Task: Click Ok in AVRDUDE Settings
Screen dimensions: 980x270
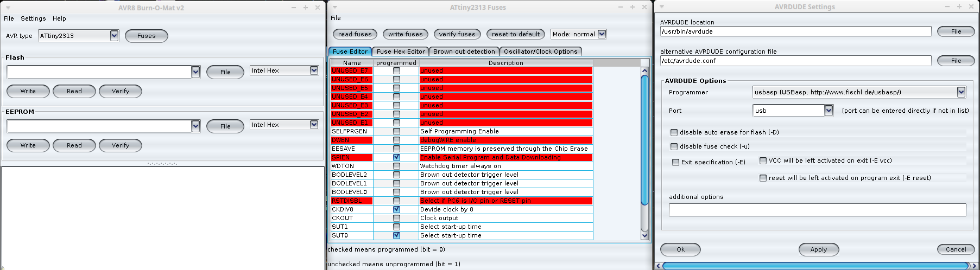Action: pyautogui.click(x=680, y=249)
